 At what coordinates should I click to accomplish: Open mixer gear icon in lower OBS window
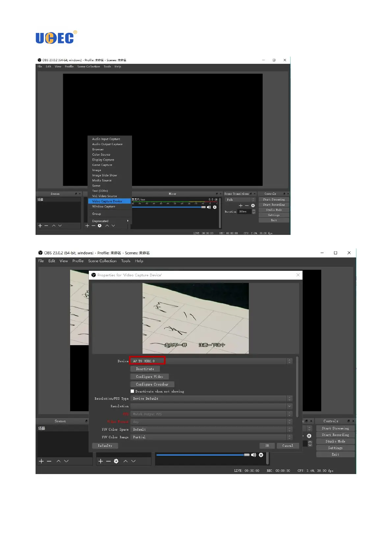click(261, 455)
